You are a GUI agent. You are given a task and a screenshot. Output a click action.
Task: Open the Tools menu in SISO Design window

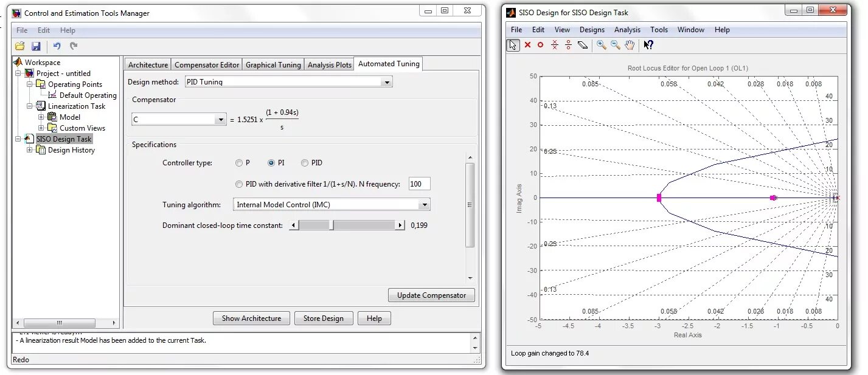pyautogui.click(x=659, y=30)
